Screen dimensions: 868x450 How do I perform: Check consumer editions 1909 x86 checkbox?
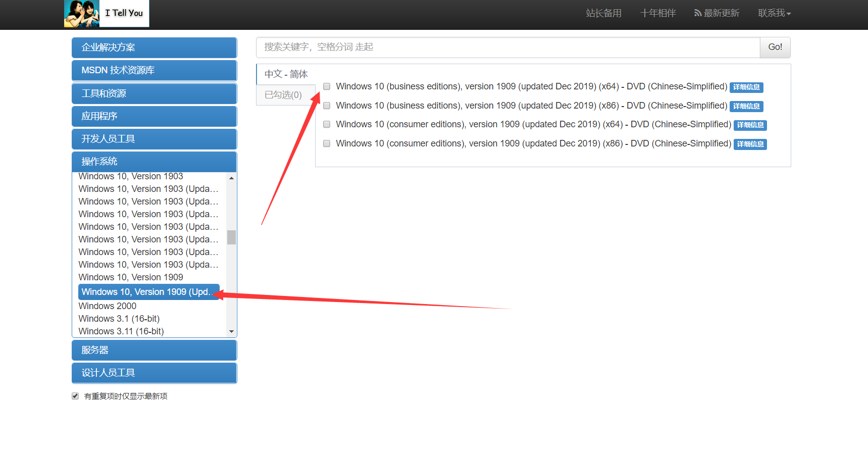327,143
